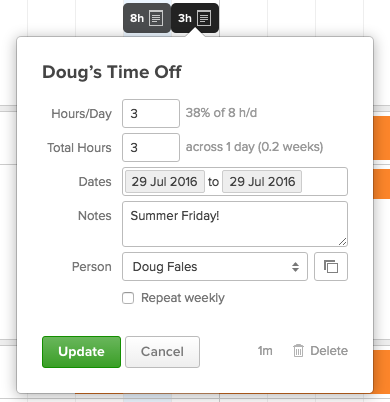Image resolution: width=390 pixels, height=402 pixels.
Task: Click the notes icon on 8h block
Action: point(156,18)
